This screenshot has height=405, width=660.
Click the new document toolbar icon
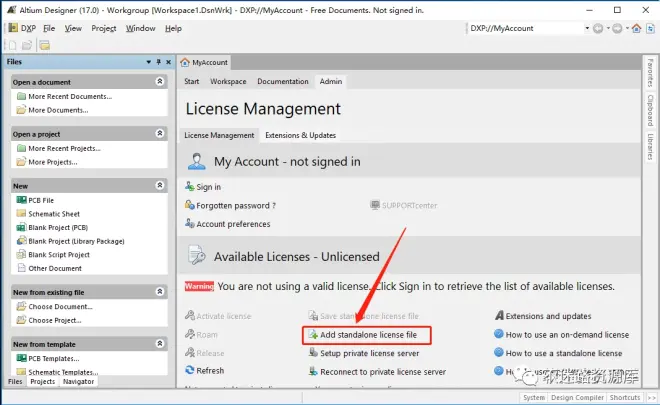coord(12,45)
